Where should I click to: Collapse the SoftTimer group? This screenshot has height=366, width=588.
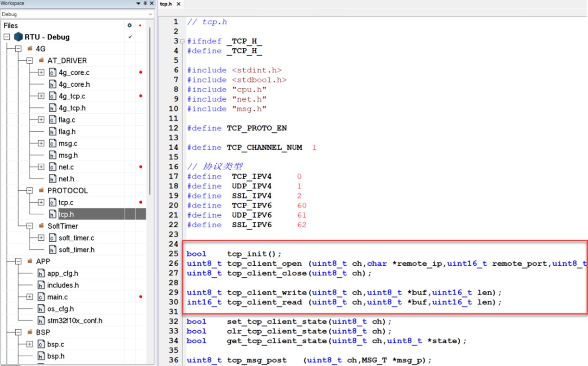click(30, 226)
